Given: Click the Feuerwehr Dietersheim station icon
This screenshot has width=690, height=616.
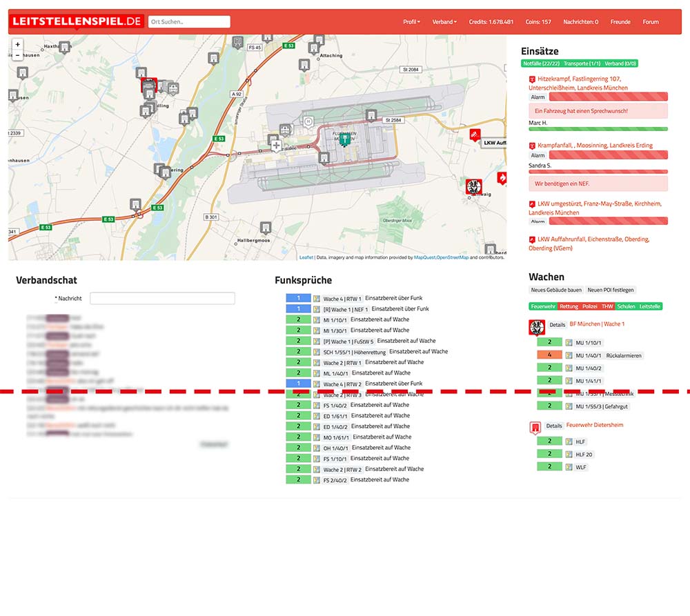Looking at the screenshot, I should (535, 428).
